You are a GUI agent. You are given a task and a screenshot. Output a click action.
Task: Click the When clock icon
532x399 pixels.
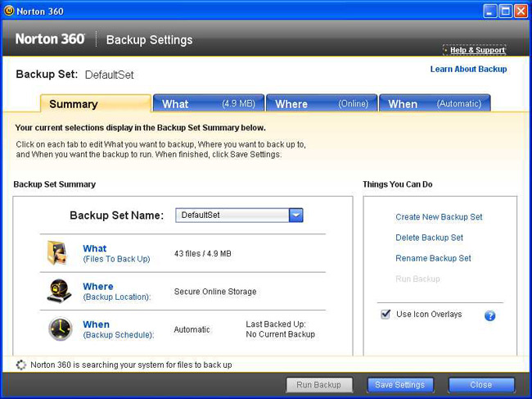click(x=60, y=329)
